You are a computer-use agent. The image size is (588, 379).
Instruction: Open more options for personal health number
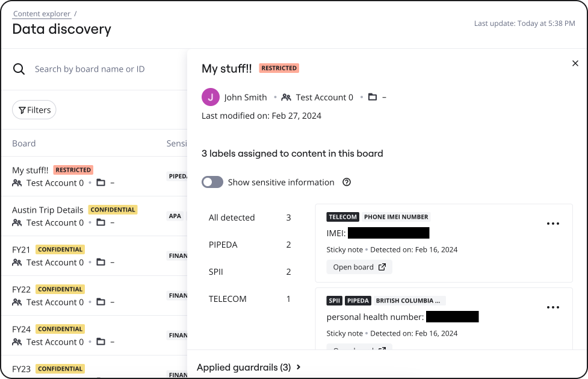point(553,307)
